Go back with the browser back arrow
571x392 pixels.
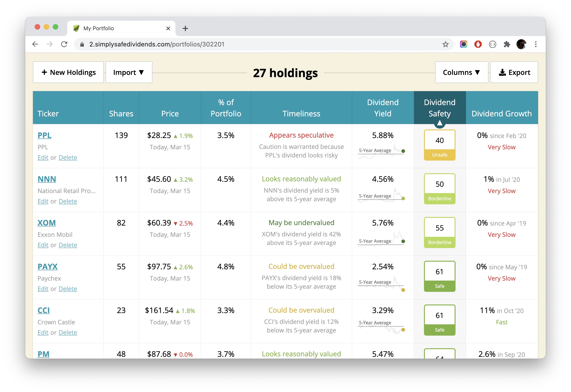tap(35, 44)
